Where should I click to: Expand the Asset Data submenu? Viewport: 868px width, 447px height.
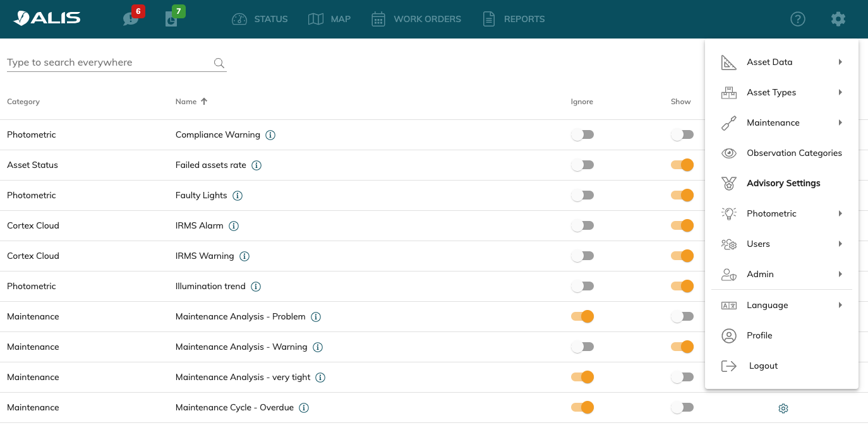click(x=781, y=62)
